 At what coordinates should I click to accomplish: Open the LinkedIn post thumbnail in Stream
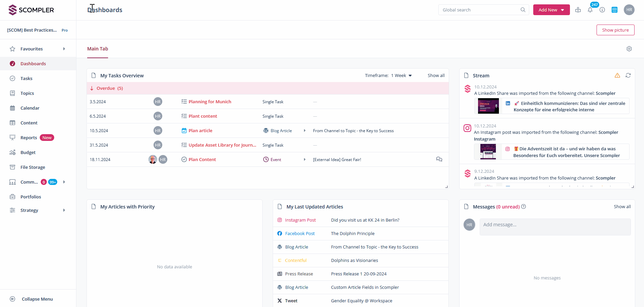click(x=488, y=106)
